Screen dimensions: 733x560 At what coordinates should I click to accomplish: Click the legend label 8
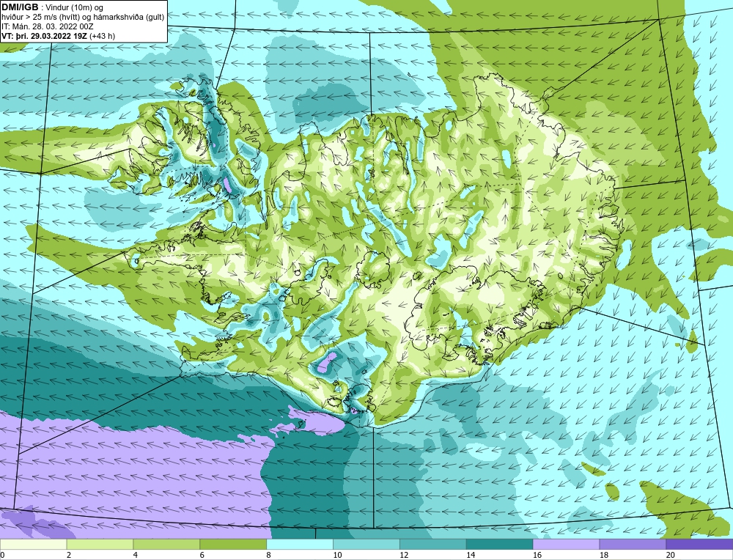click(268, 556)
